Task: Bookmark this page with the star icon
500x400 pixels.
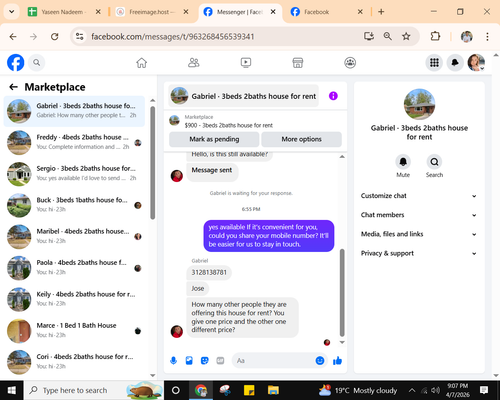Action: point(406,36)
